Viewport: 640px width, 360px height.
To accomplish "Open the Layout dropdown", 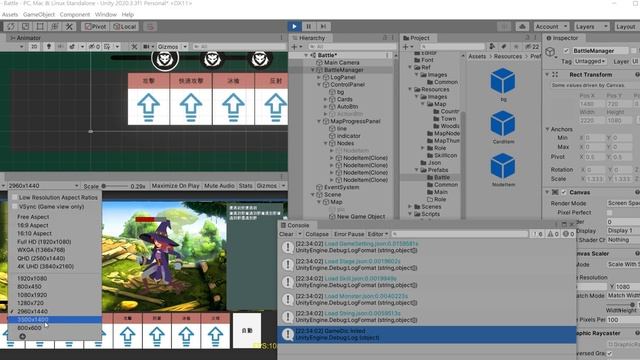I will coord(626,27).
